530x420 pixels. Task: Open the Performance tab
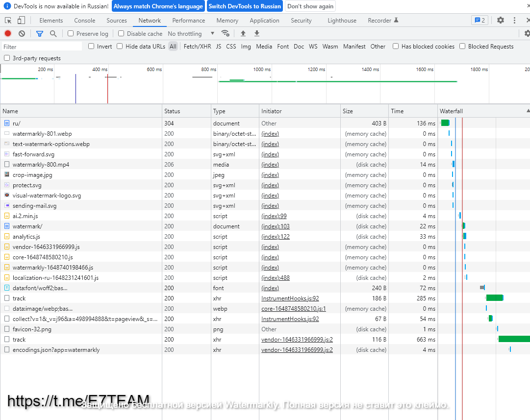point(189,20)
